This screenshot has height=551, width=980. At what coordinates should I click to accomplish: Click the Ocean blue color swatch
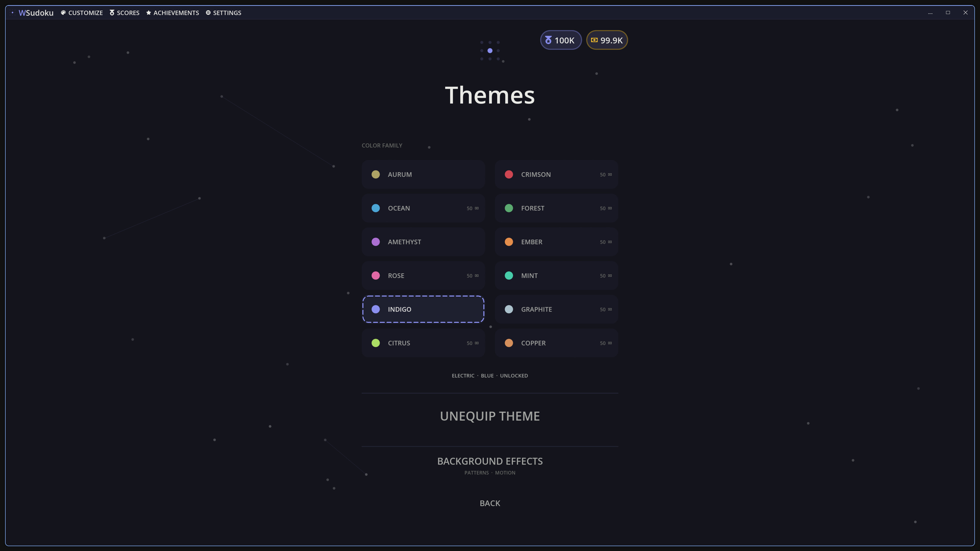click(x=375, y=208)
